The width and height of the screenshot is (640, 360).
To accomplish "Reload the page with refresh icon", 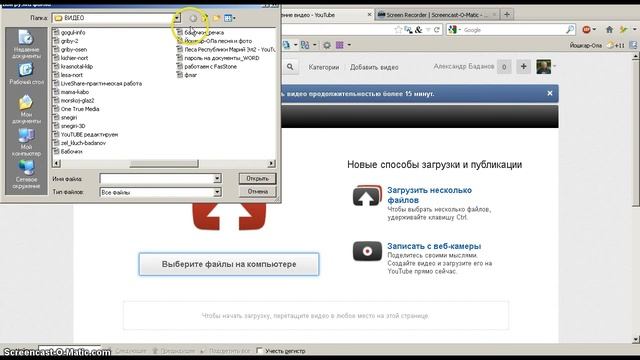I will pyautogui.click(x=437, y=30).
